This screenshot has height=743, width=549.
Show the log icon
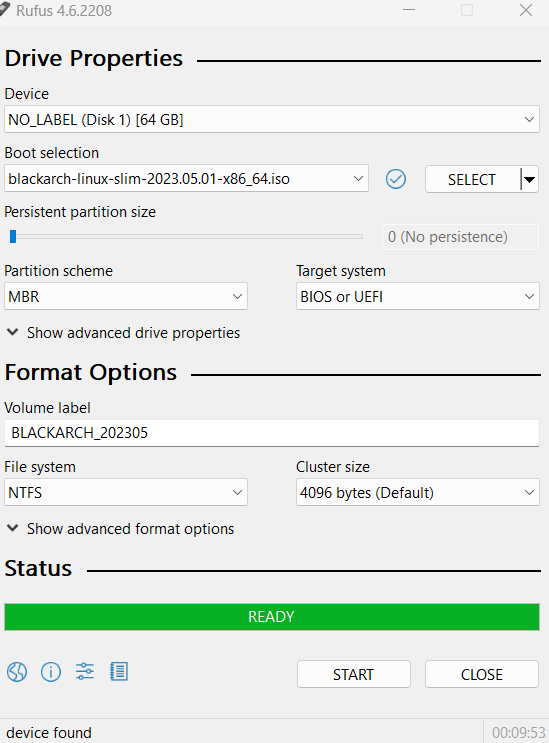pyautogui.click(x=119, y=671)
